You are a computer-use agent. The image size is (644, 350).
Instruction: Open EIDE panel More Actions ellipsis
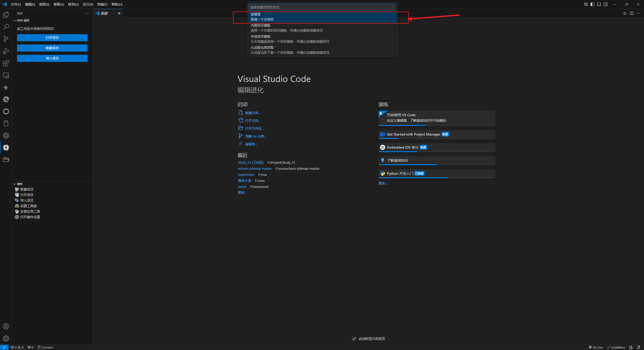coord(87,13)
